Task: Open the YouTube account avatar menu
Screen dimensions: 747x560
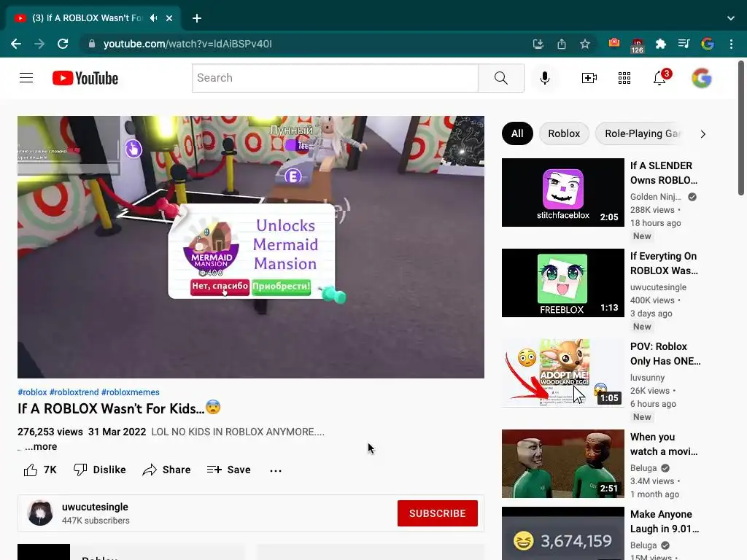Action: pyautogui.click(x=702, y=78)
